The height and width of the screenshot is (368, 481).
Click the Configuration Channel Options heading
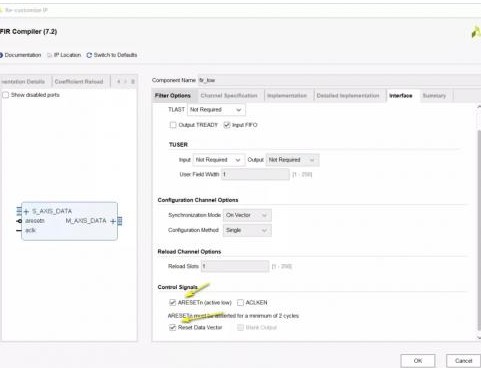click(x=198, y=200)
